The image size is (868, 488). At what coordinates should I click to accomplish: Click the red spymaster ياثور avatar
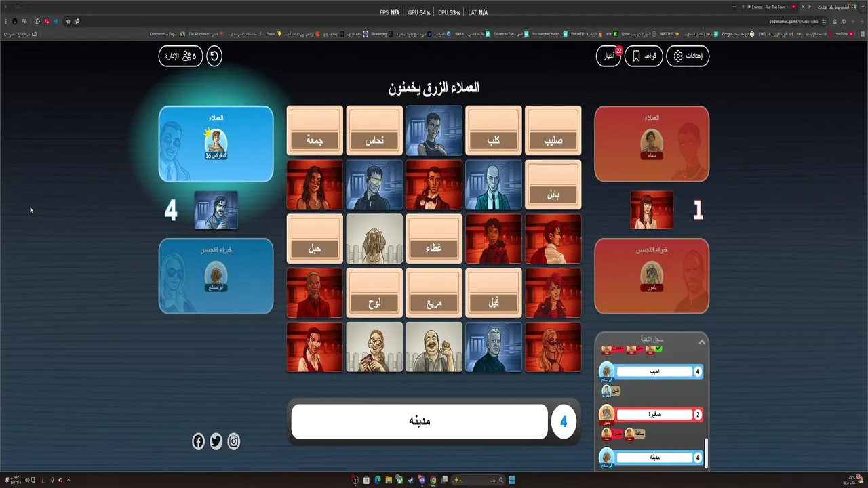(x=652, y=275)
